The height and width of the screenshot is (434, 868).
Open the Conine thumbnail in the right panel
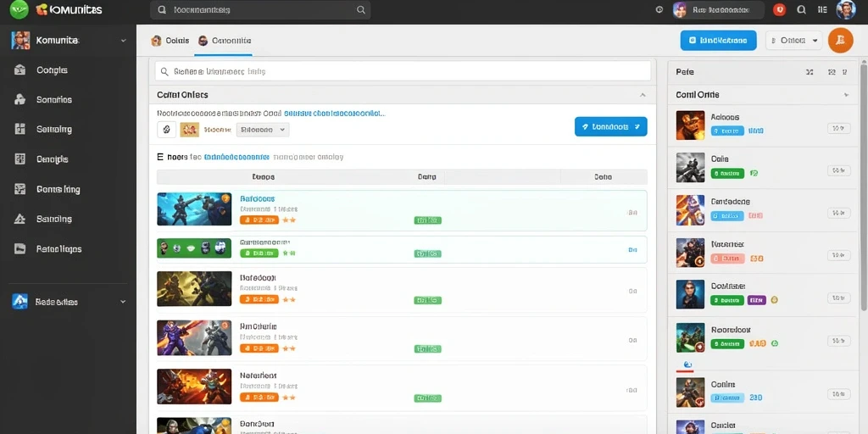690,392
